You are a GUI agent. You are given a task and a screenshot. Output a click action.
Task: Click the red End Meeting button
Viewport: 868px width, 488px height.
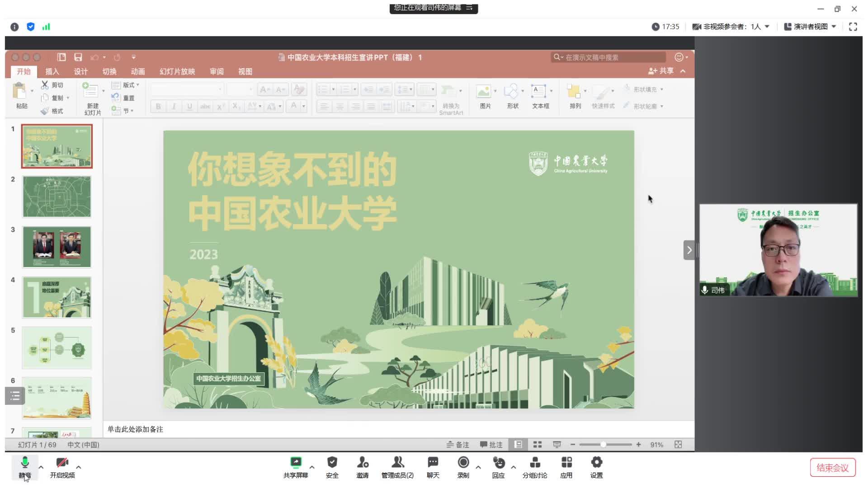click(833, 468)
